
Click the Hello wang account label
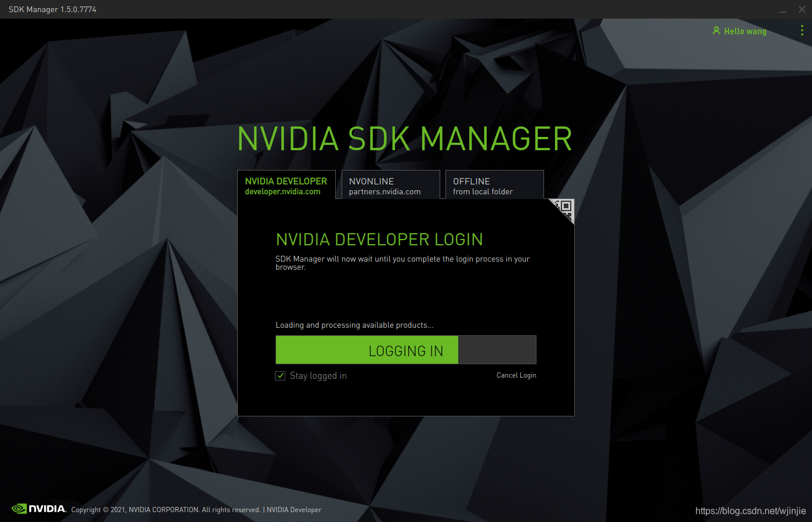point(745,31)
